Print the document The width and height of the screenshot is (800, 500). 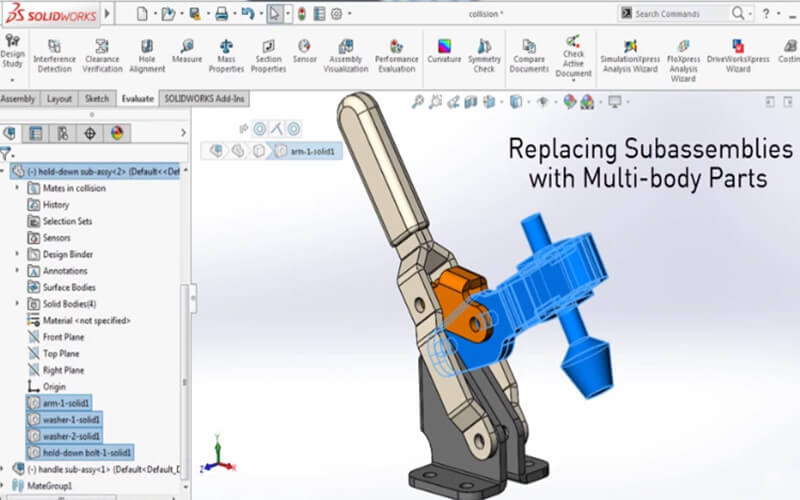[221, 14]
